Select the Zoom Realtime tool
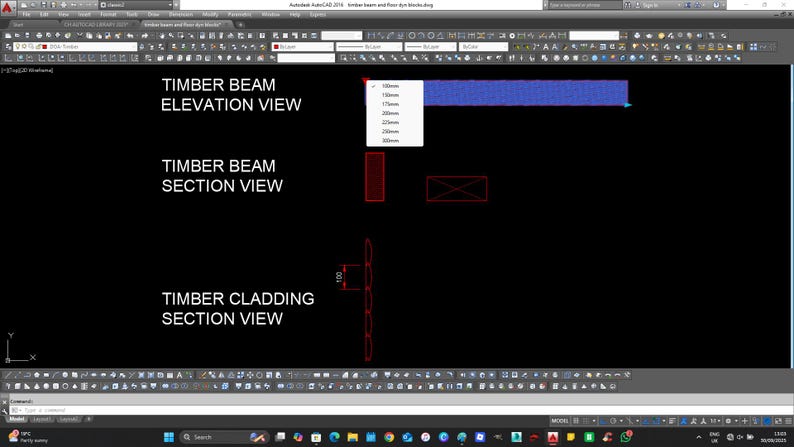The image size is (794, 447). tap(171, 35)
